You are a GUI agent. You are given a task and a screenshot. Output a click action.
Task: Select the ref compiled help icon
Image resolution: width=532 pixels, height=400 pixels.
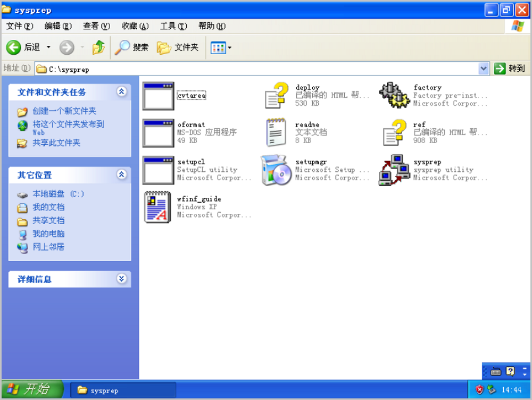click(x=394, y=133)
